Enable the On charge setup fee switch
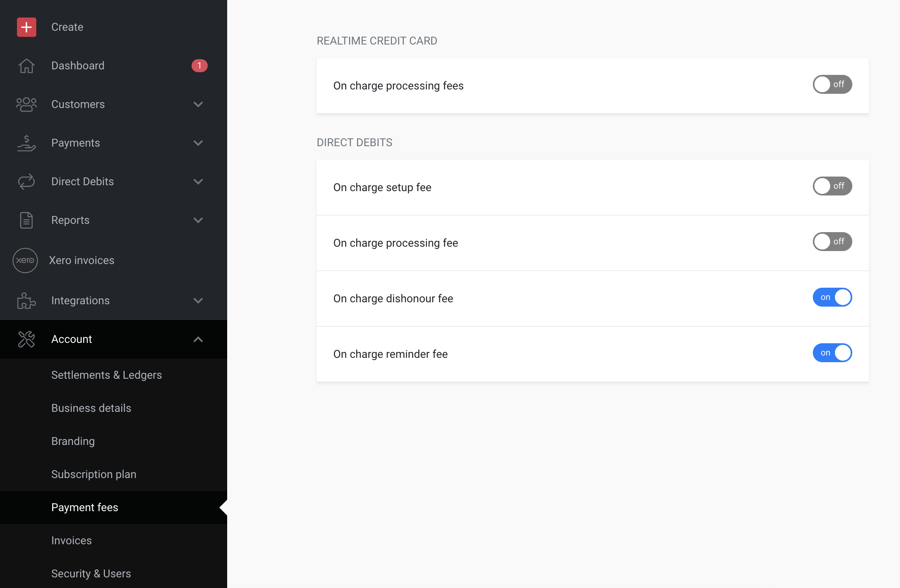This screenshot has width=900, height=588. [832, 186]
